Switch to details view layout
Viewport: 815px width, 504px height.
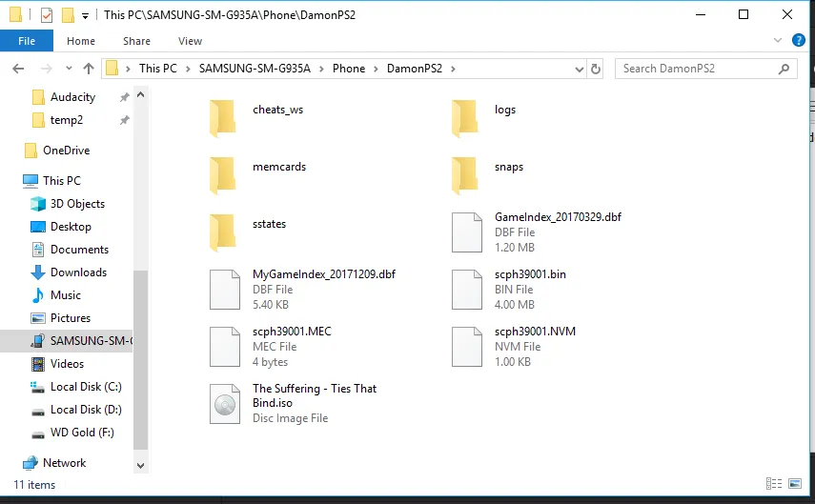point(772,485)
